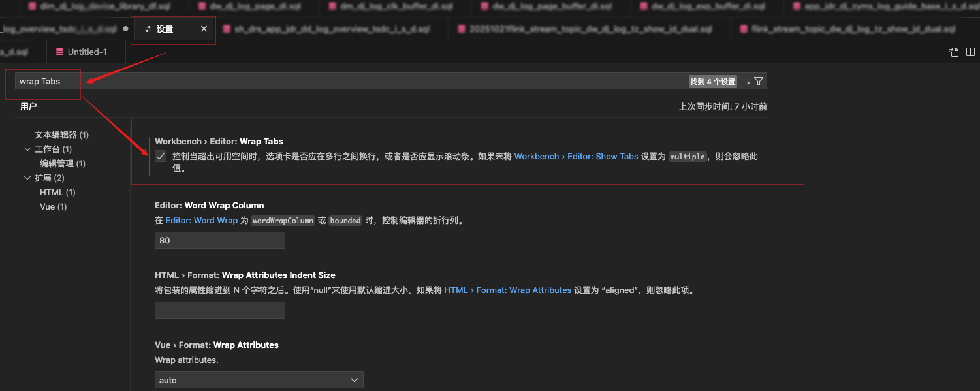
Task: Follow the Workbench › Editor: Show Tabs link
Action: [x=576, y=157]
